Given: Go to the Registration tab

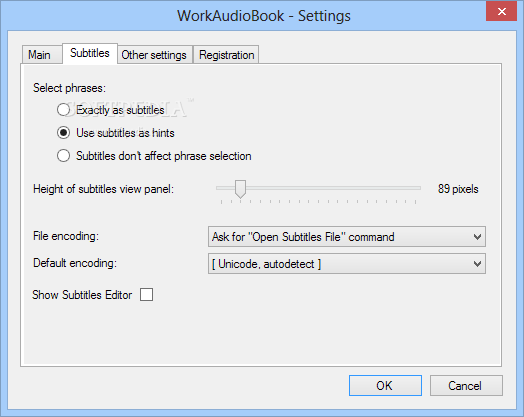Looking at the screenshot, I should (x=227, y=54).
